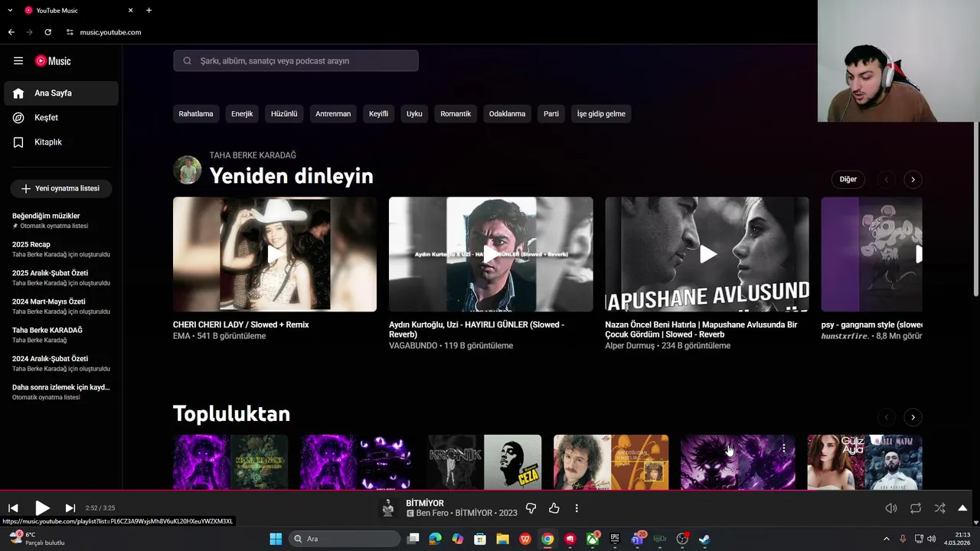Select Parti mood chip

click(551, 114)
